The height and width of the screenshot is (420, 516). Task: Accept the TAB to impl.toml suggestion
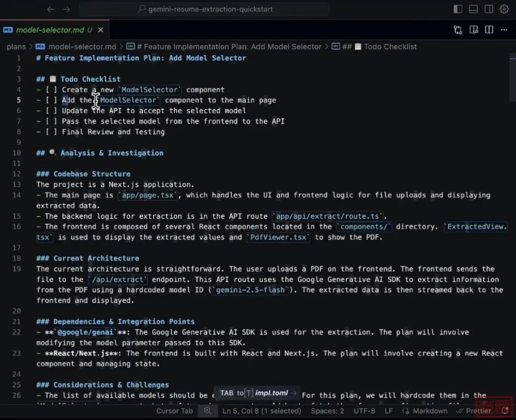coord(258,393)
